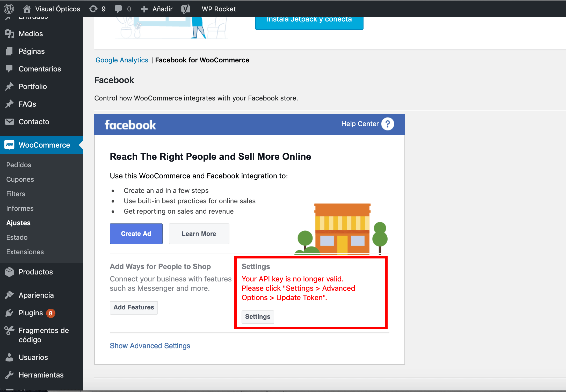The height and width of the screenshot is (392, 566).
Task: Select Facebook for WooCommerce section
Action: pyautogui.click(x=202, y=60)
